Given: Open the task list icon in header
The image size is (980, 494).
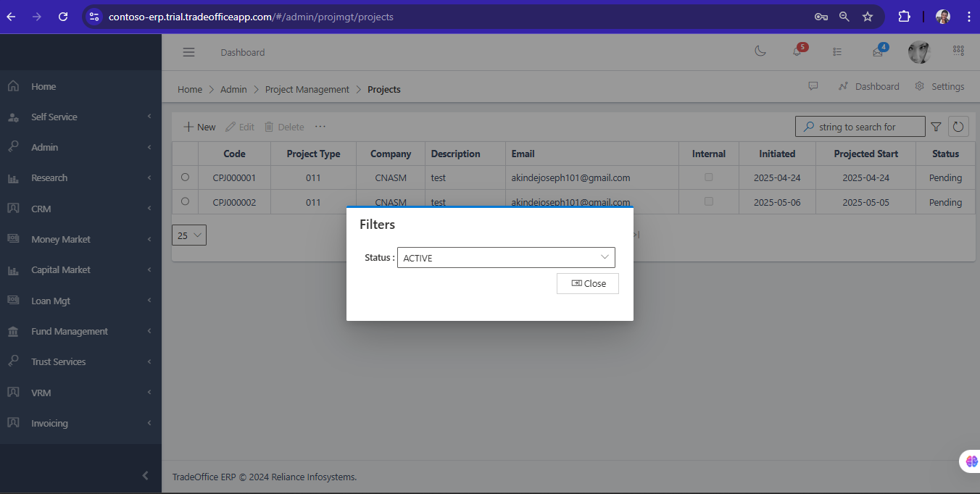Looking at the screenshot, I should (x=837, y=52).
